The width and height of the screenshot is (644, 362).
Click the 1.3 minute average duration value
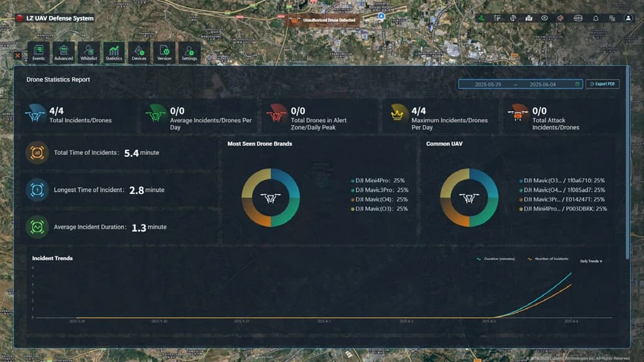(149, 227)
